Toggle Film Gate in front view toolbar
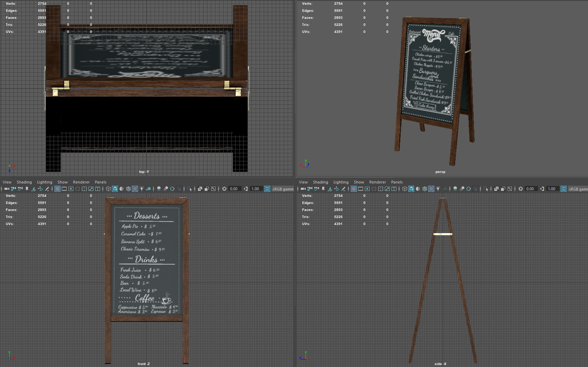Screen dimensions: 588x367 tap(64, 189)
